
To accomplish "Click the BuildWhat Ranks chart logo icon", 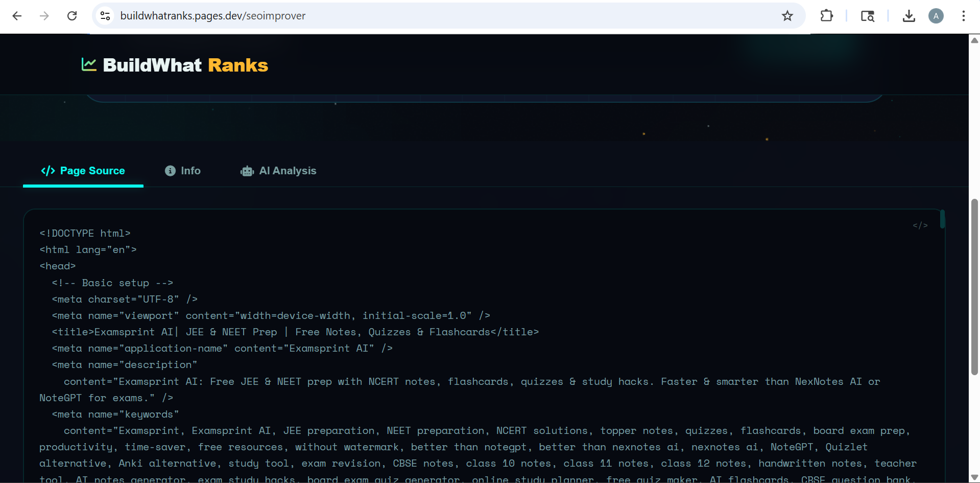I will [x=88, y=64].
